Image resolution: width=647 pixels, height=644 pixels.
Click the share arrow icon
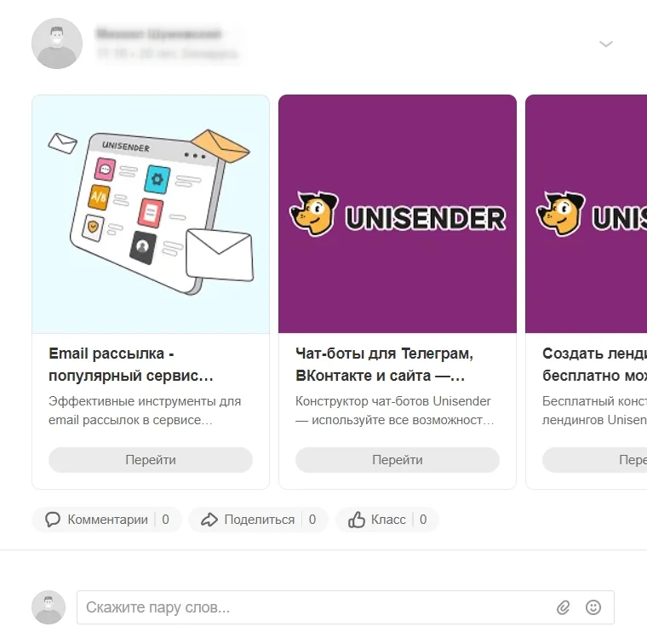(x=209, y=520)
